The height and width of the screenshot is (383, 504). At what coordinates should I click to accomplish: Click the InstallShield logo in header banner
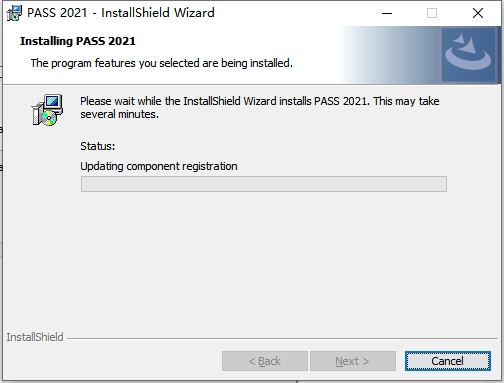point(468,55)
